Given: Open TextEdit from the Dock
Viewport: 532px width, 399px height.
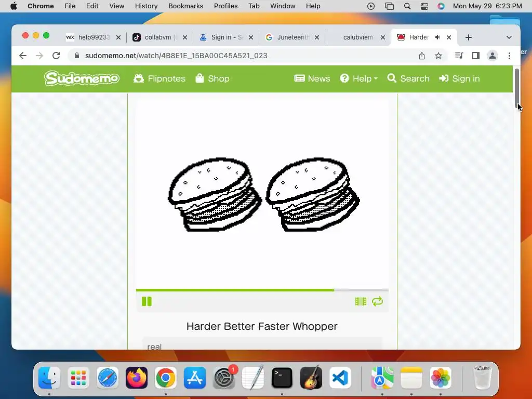Looking at the screenshot, I should 253,378.
